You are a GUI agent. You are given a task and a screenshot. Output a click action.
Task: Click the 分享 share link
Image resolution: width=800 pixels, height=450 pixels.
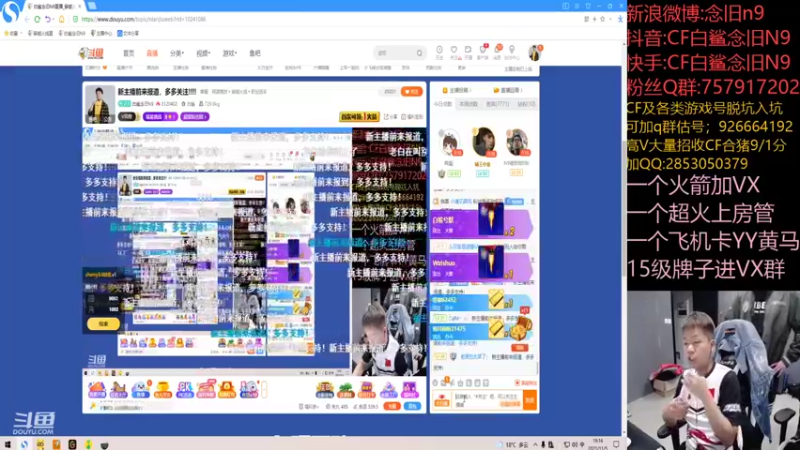[391, 117]
